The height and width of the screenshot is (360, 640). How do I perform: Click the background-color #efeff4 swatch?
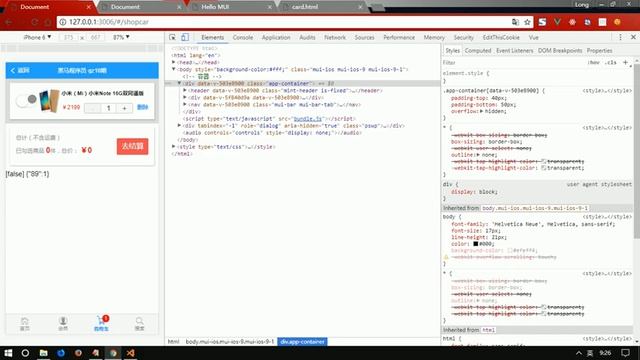coord(510,250)
